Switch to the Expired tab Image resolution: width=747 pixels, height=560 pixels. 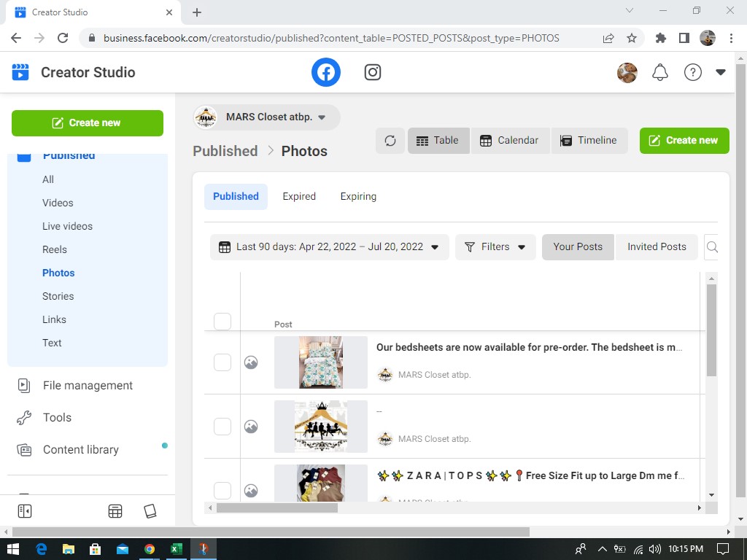pos(299,197)
